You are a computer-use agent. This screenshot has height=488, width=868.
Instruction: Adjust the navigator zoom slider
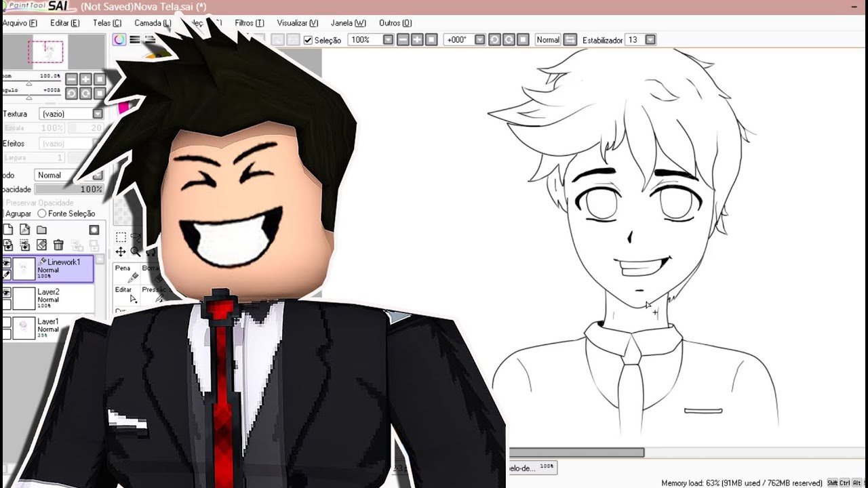[31, 82]
